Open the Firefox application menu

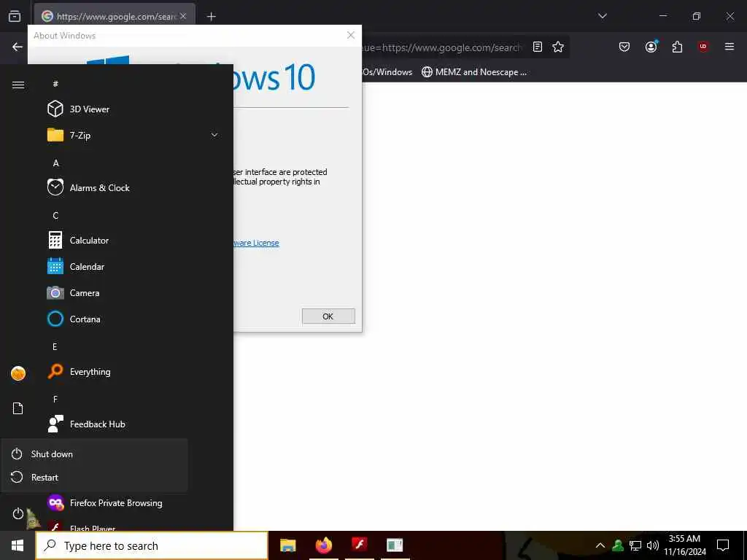tap(729, 47)
